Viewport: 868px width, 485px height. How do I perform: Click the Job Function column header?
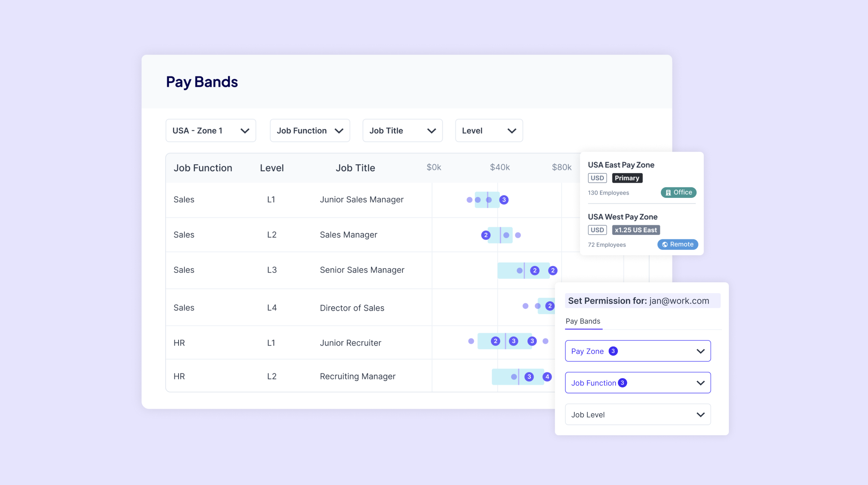203,168
